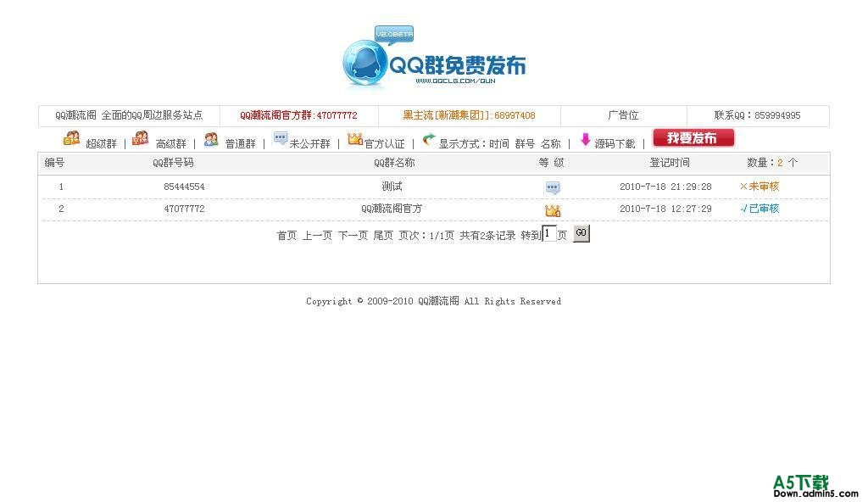Open the 超级群 category

102,144
